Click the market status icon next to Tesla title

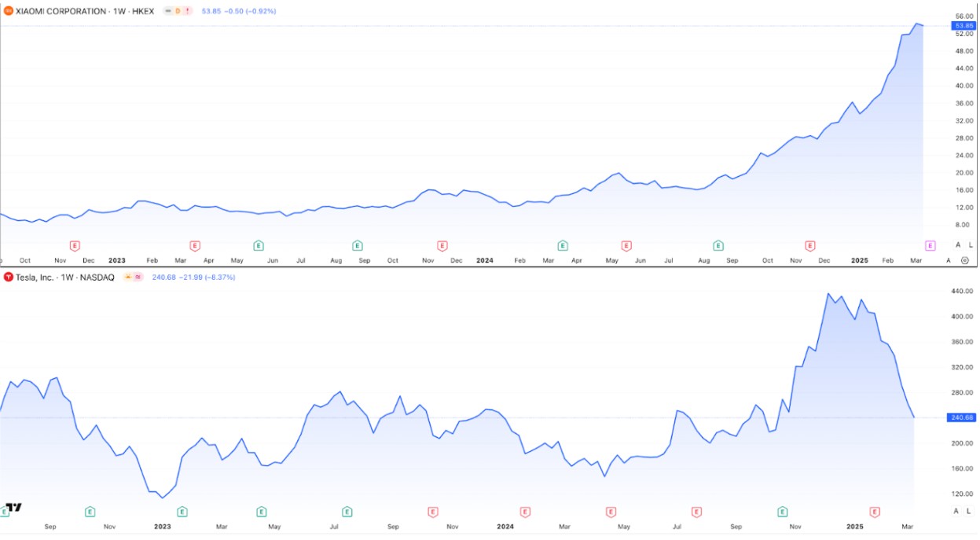tap(128, 277)
